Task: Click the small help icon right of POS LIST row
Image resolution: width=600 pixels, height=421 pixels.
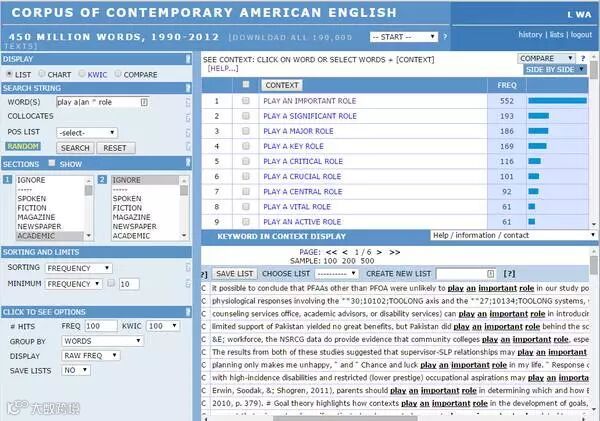Action: [x=188, y=133]
